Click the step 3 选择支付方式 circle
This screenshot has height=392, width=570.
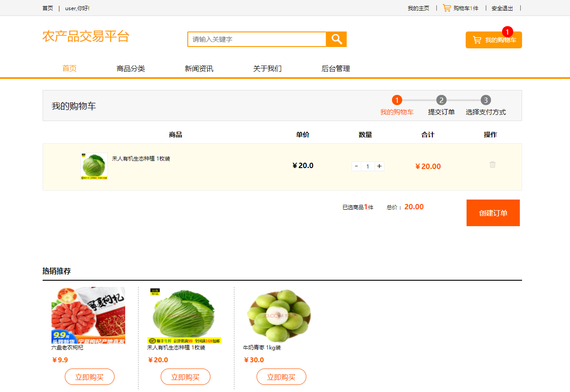(x=486, y=100)
